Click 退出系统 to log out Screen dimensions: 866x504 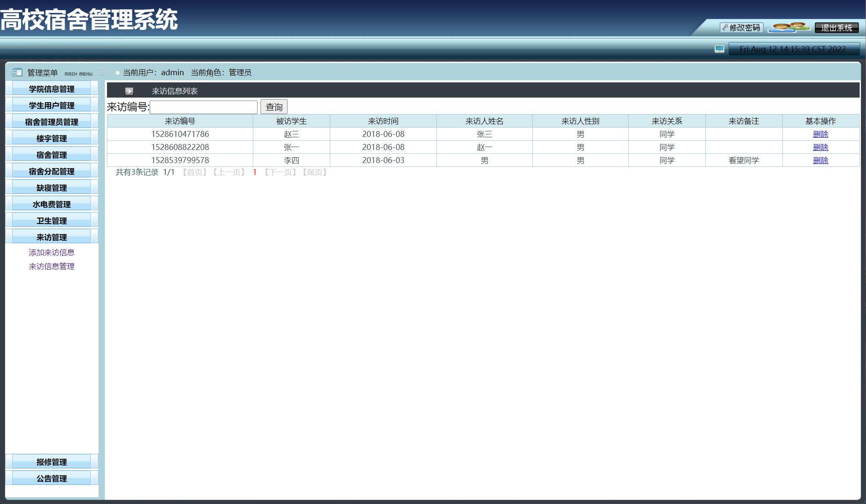(x=836, y=27)
